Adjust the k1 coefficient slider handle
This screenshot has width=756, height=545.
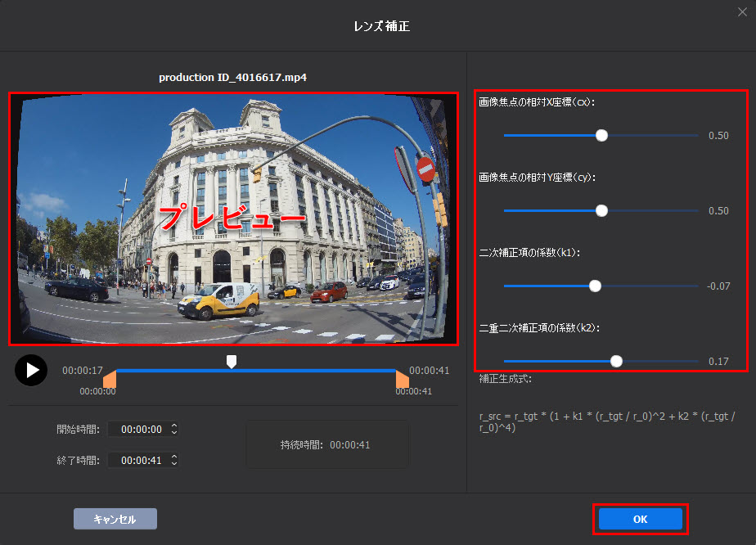point(595,286)
